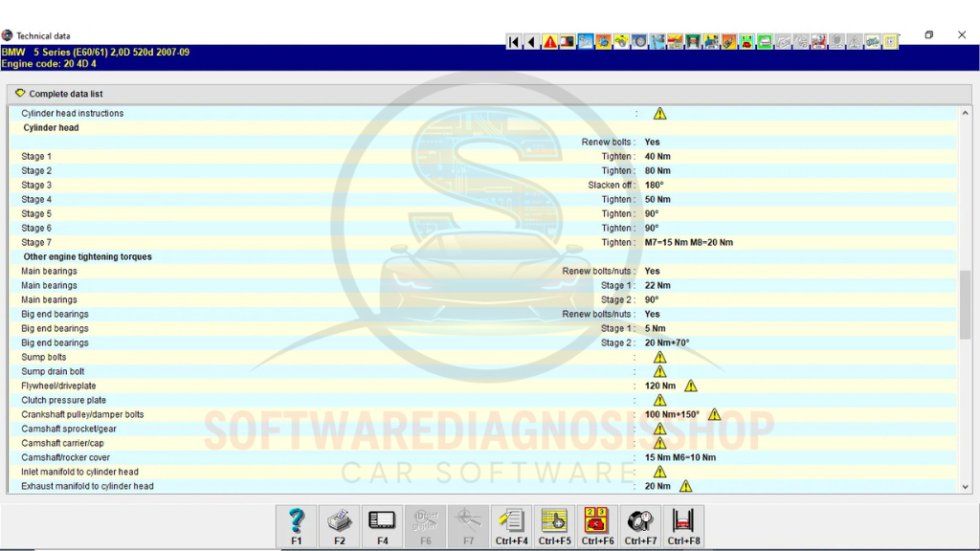Select the Exhaust manifold to cylinder head row
The image size is (980, 551).
(87, 487)
